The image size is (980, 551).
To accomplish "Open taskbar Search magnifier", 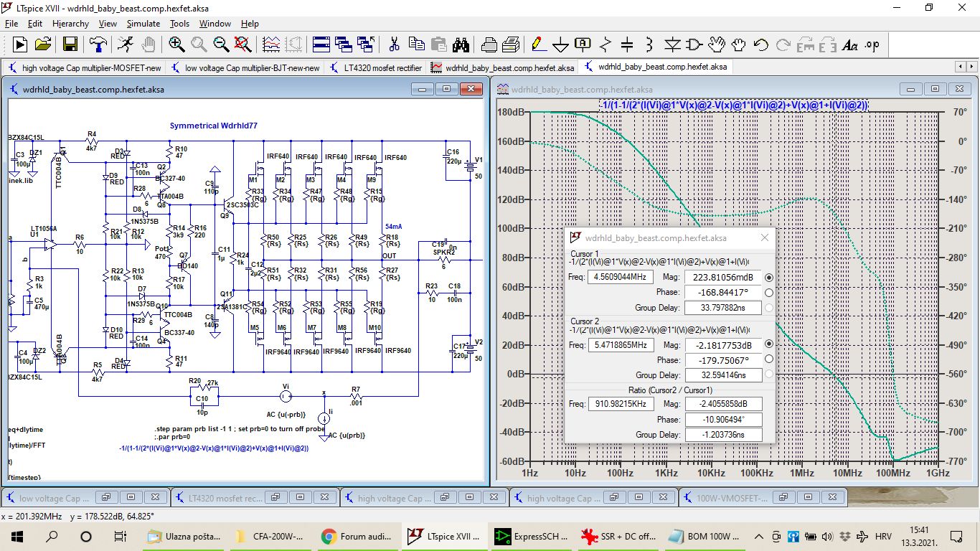I will coord(52,536).
